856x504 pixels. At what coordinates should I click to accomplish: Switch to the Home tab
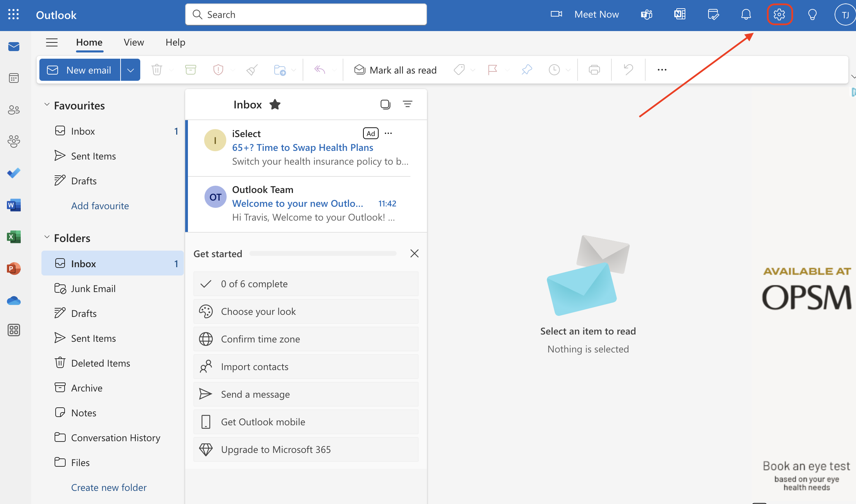click(x=89, y=42)
